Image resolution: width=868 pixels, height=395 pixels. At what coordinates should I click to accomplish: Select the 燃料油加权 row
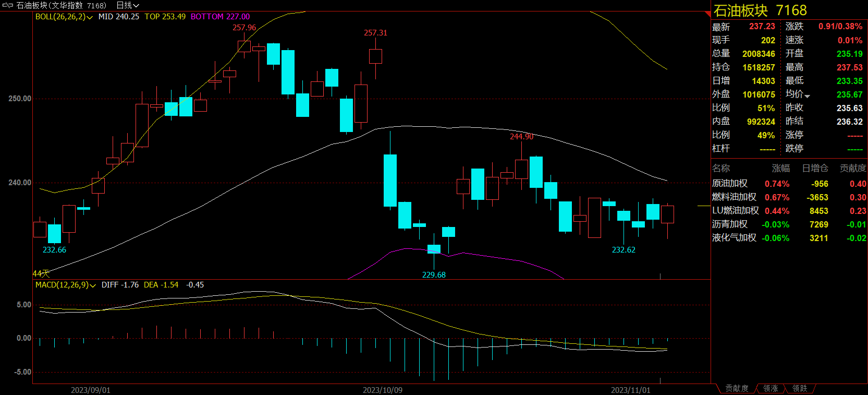789,197
